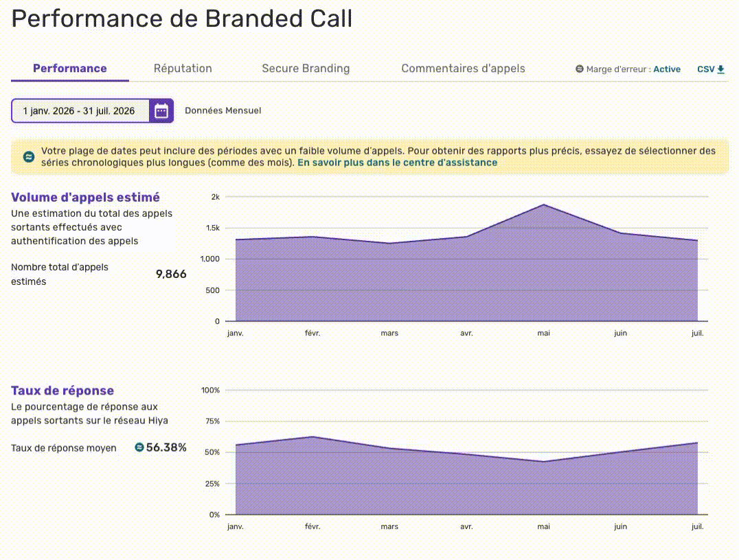Open the calendar date picker icon

161,111
